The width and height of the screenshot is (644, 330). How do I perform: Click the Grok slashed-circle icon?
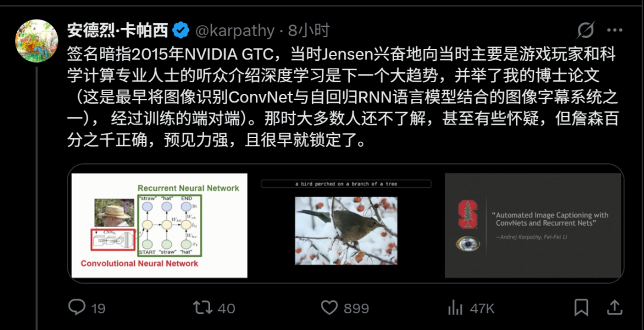[x=586, y=30]
